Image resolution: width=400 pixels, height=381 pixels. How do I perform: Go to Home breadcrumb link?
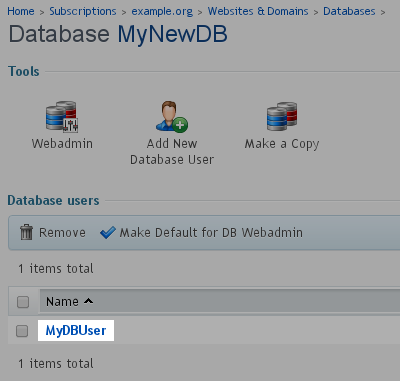pyautogui.click(x=21, y=11)
